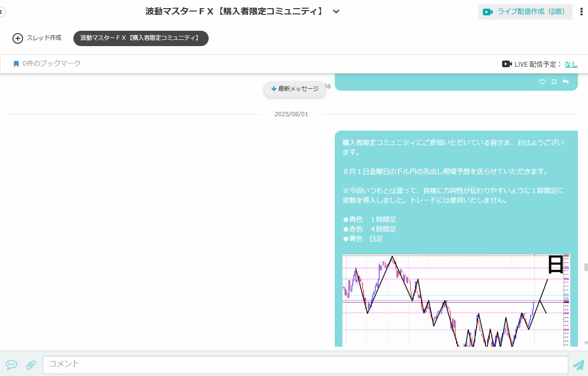Image resolution: width=588 pixels, height=376 pixels.
Task: Click the 2025/08/01 date separator text
Action: (x=291, y=114)
